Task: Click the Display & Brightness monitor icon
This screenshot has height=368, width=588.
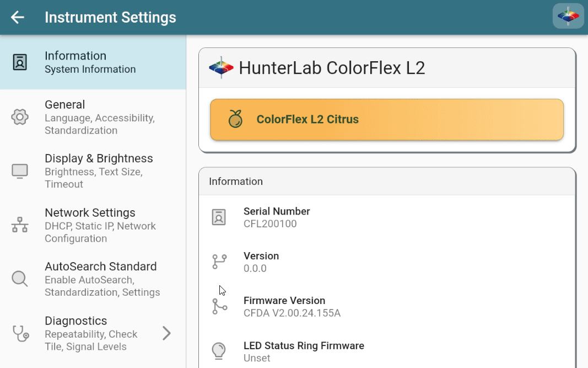Action: point(20,171)
